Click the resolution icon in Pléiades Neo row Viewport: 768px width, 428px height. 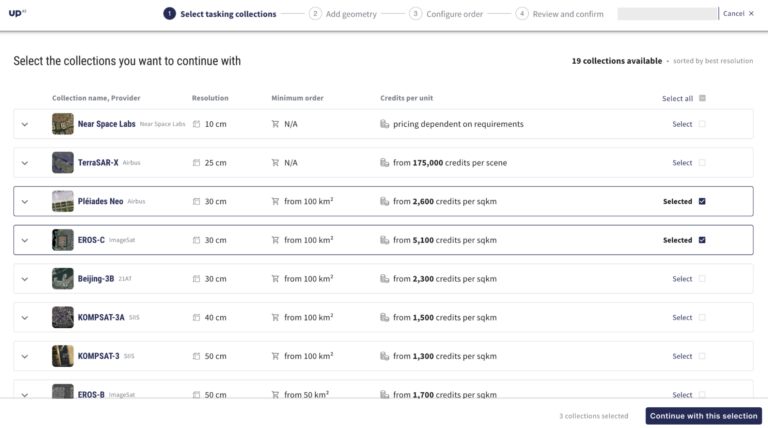tap(197, 201)
